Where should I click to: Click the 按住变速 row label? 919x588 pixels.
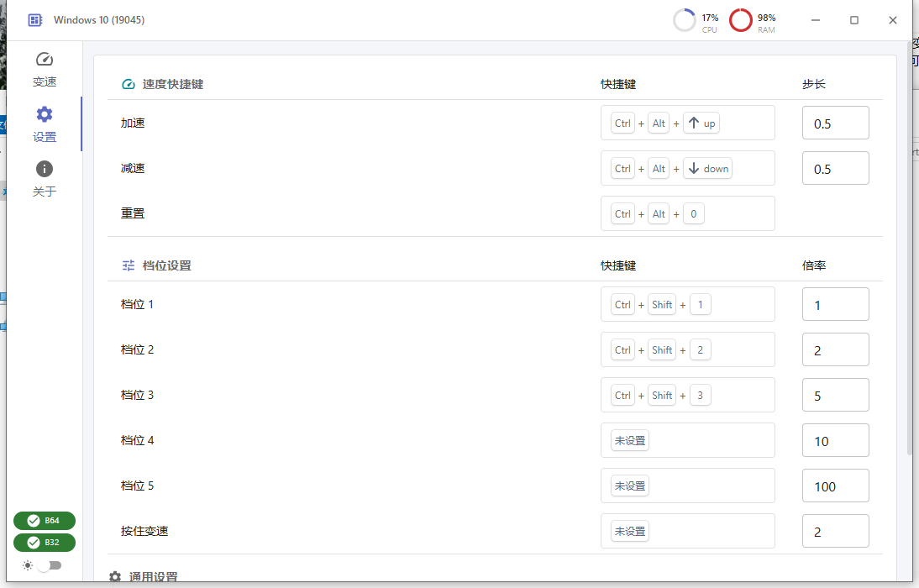144,531
